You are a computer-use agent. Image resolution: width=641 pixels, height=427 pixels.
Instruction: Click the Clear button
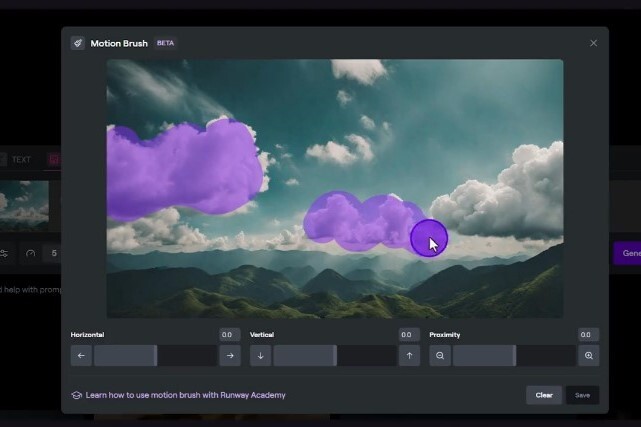543,395
